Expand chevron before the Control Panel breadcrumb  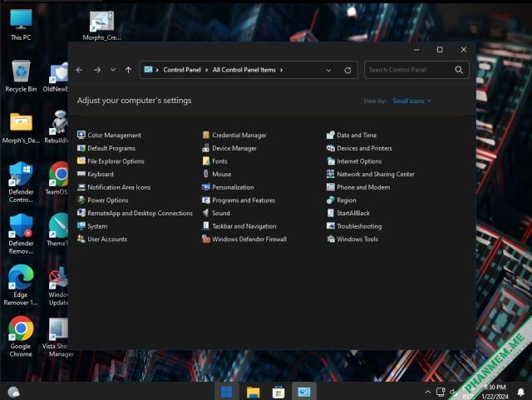[157, 70]
